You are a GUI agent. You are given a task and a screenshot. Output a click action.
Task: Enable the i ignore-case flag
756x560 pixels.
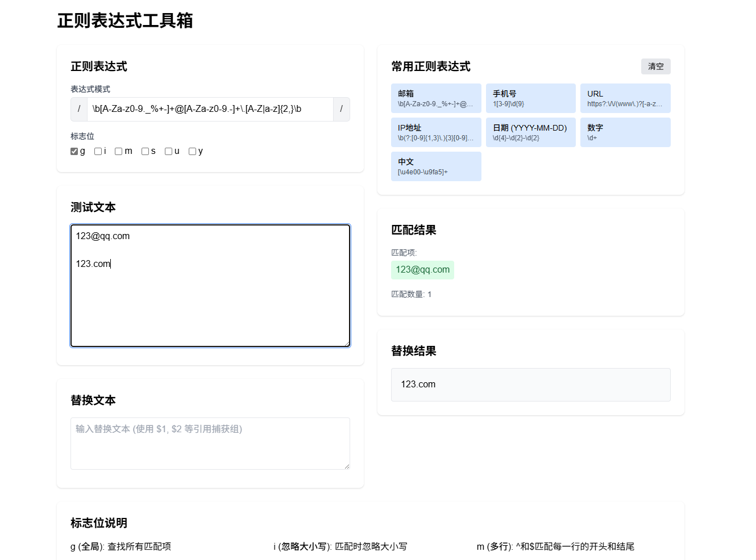(x=98, y=151)
